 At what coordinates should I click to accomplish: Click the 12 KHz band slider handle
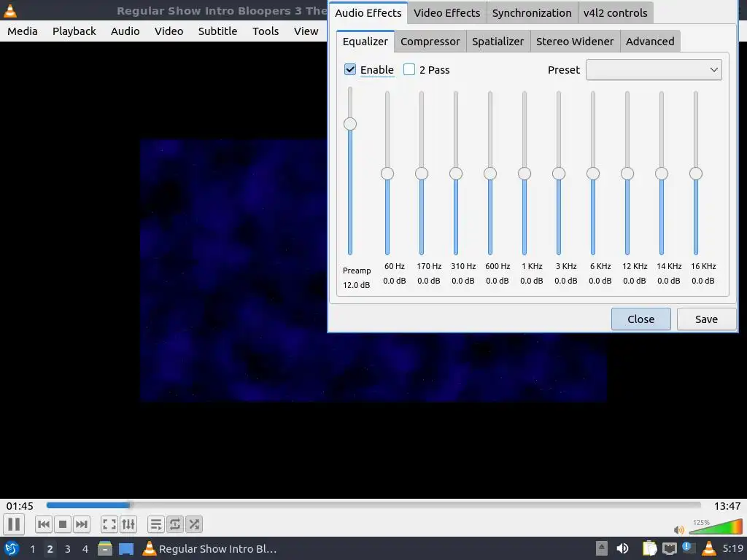tap(627, 174)
